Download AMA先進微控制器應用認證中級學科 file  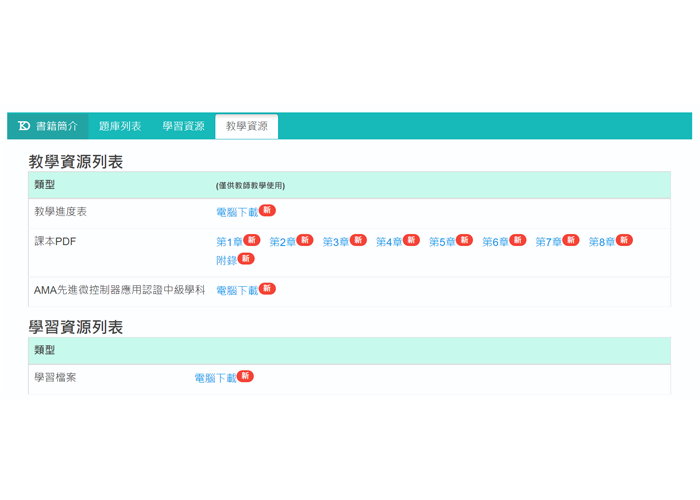click(x=236, y=290)
